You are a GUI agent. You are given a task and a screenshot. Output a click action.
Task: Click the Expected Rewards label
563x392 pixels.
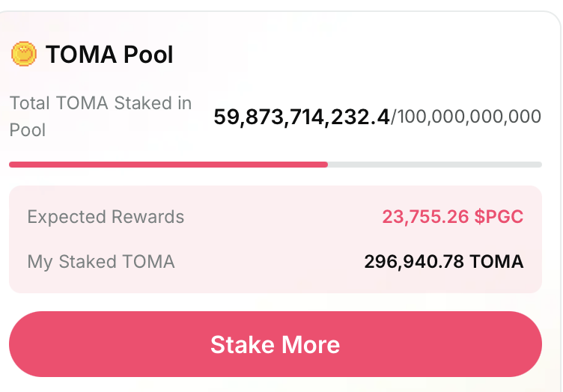click(x=106, y=217)
